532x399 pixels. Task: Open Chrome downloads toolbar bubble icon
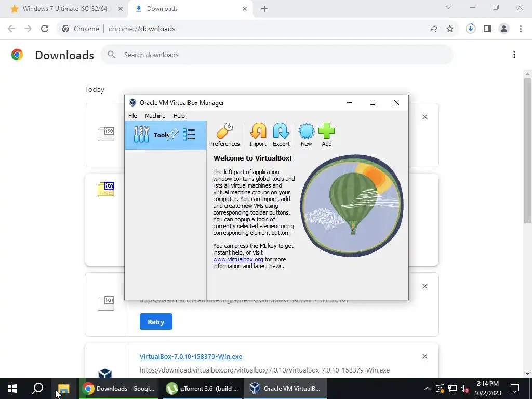471,29
